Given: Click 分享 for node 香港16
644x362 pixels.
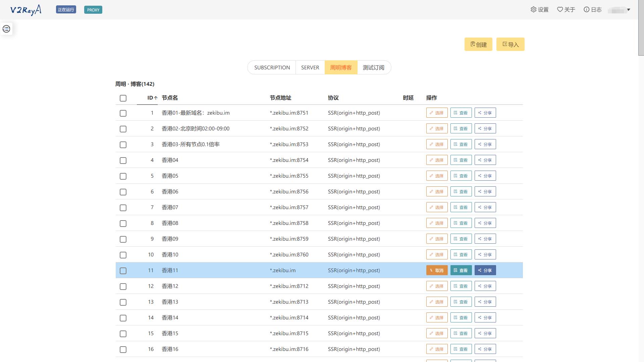Looking at the screenshot, I should [485, 349].
